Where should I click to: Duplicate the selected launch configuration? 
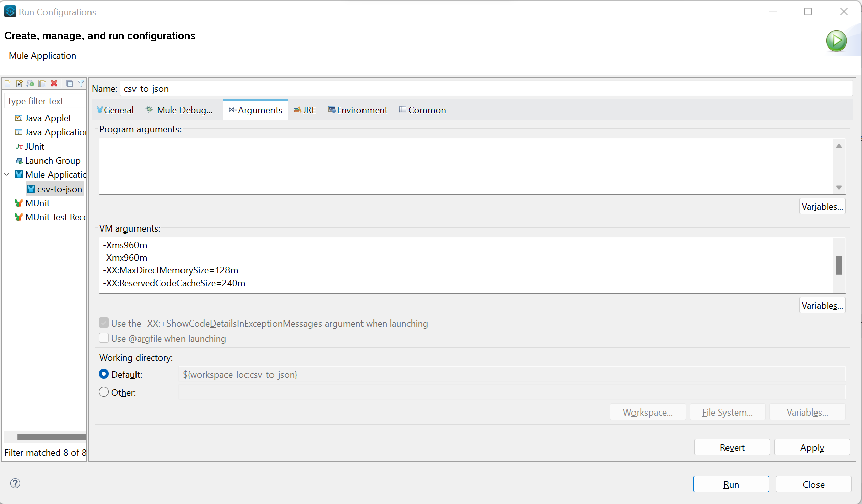tap(42, 83)
